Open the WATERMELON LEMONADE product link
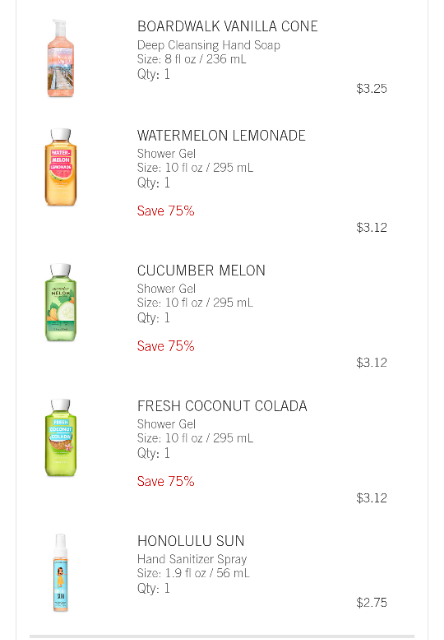 coord(221,136)
